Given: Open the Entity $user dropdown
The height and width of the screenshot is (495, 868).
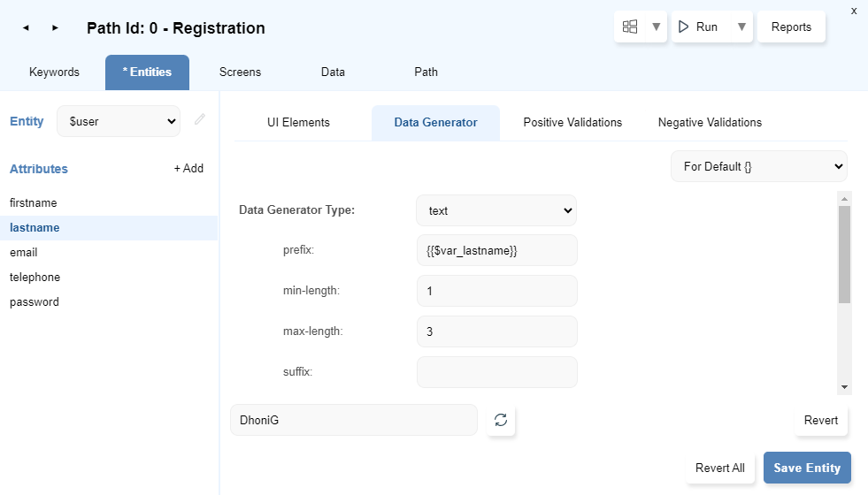Looking at the screenshot, I should click(119, 121).
